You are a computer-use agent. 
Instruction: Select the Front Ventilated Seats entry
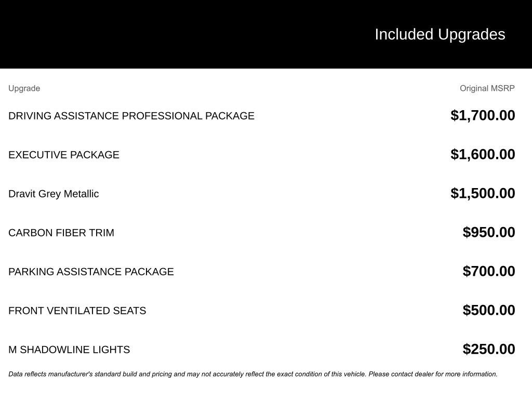click(x=77, y=311)
